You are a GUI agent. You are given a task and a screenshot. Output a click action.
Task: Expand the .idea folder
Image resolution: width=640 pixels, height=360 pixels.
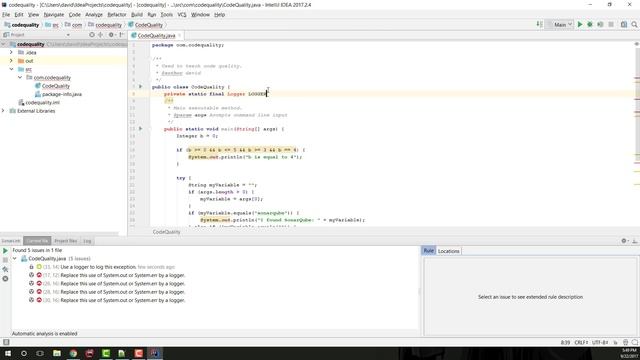11,52
